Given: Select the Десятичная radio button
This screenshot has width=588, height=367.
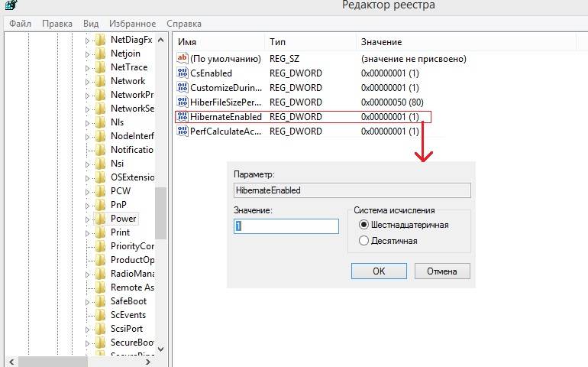Looking at the screenshot, I should [x=363, y=241].
